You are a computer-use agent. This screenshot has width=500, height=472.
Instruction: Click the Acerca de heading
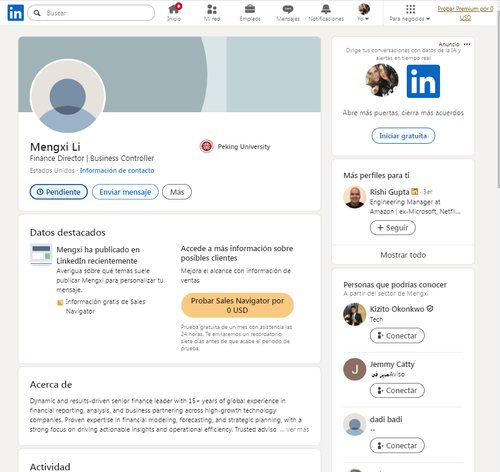(51, 385)
